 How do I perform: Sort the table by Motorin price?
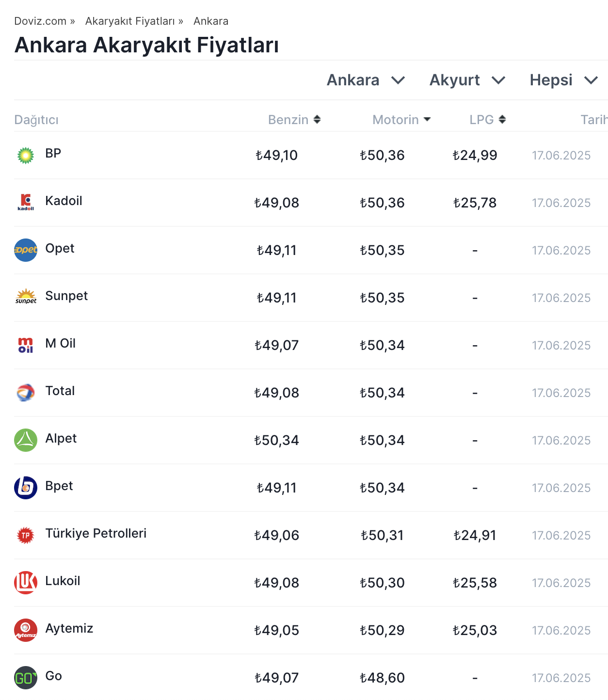coord(401,120)
